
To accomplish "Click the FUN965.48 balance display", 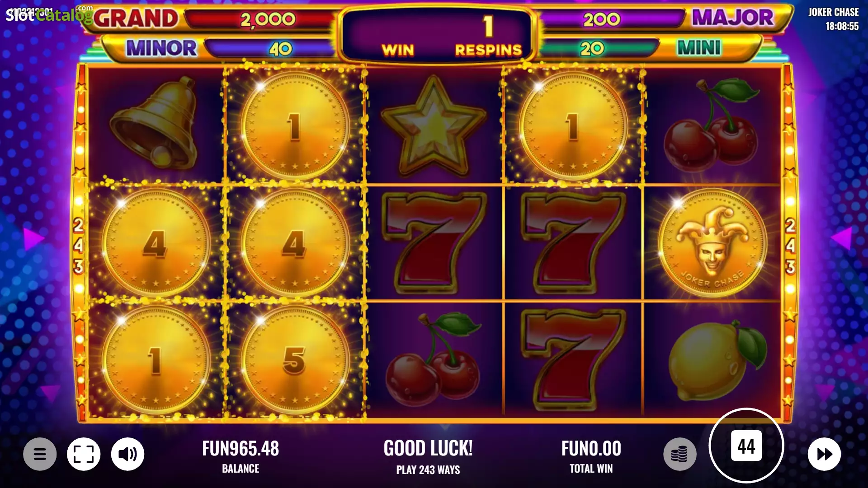I will [x=241, y=456].
